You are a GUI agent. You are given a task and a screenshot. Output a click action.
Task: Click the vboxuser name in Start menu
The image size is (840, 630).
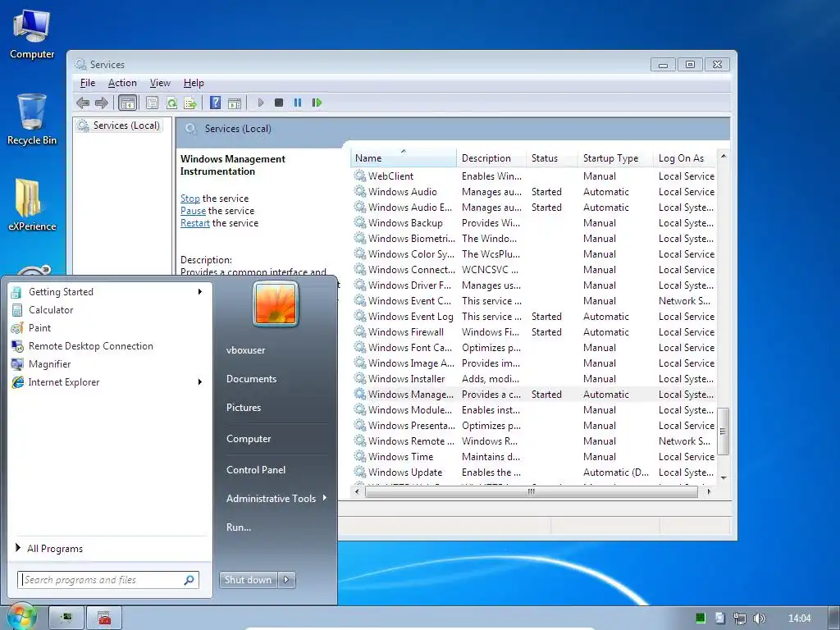tap(246, 349)
